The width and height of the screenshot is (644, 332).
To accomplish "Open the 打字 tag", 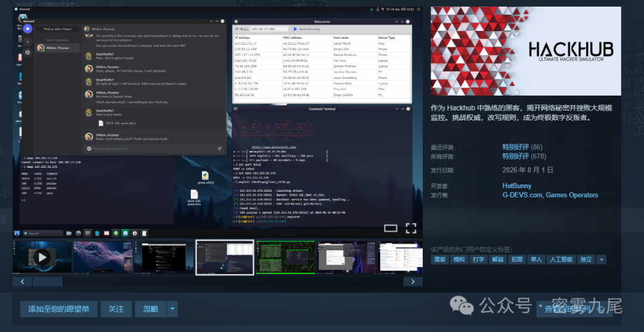I will tap(478, 260).
